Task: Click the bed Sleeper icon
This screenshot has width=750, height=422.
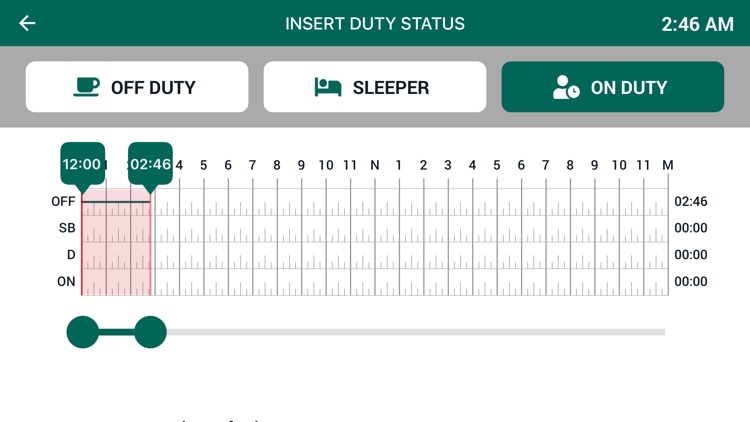Action: point(328,87)
